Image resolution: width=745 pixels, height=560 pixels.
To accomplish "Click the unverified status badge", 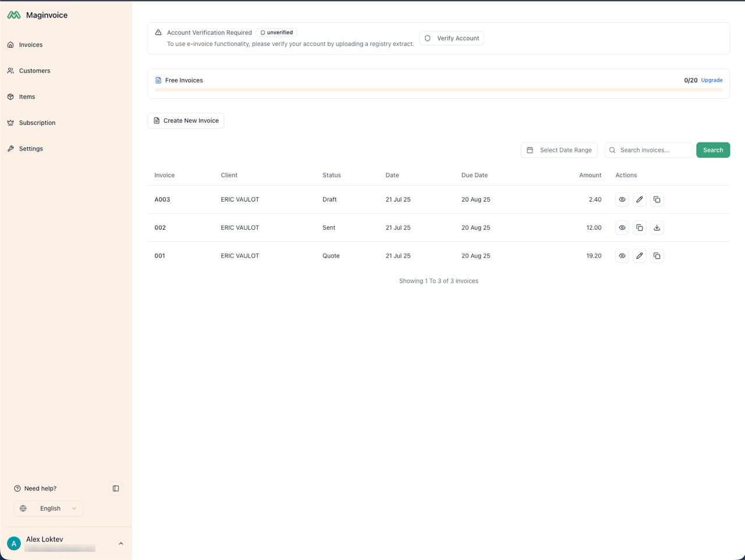I will pos(276,33).
